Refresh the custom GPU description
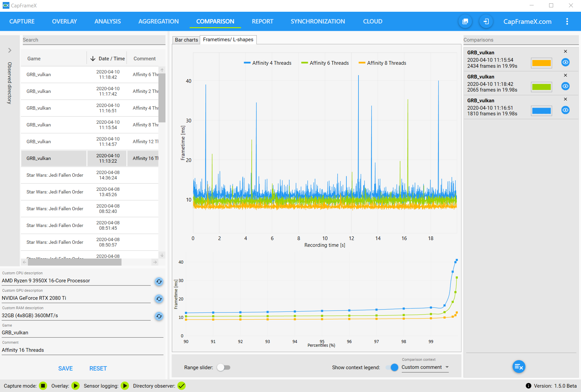 click(159, 299)
